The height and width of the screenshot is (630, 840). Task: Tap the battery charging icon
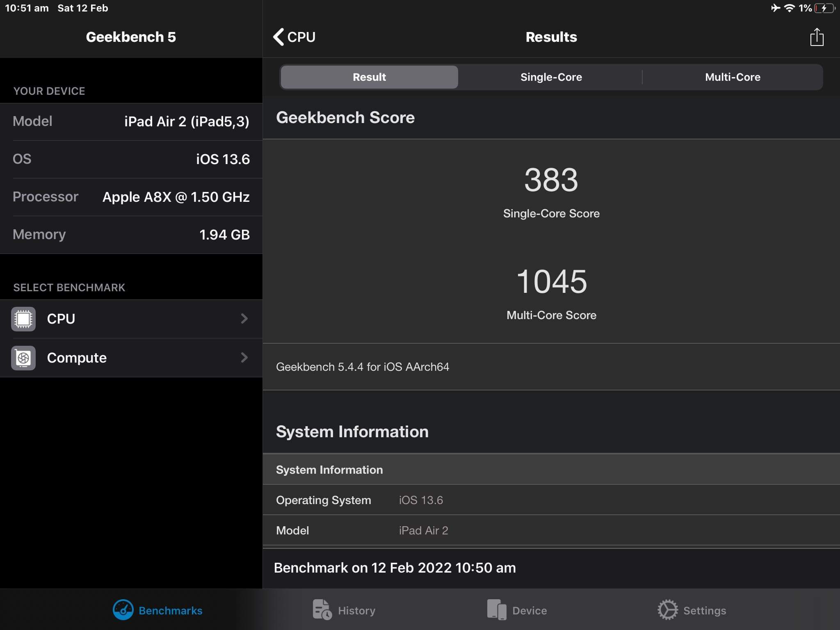pos(824,8)
